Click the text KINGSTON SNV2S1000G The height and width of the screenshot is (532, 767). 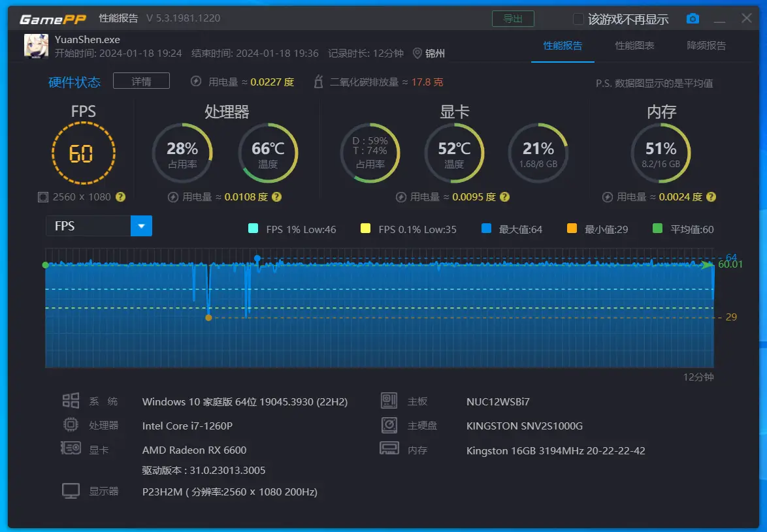[x=525, y=426]
